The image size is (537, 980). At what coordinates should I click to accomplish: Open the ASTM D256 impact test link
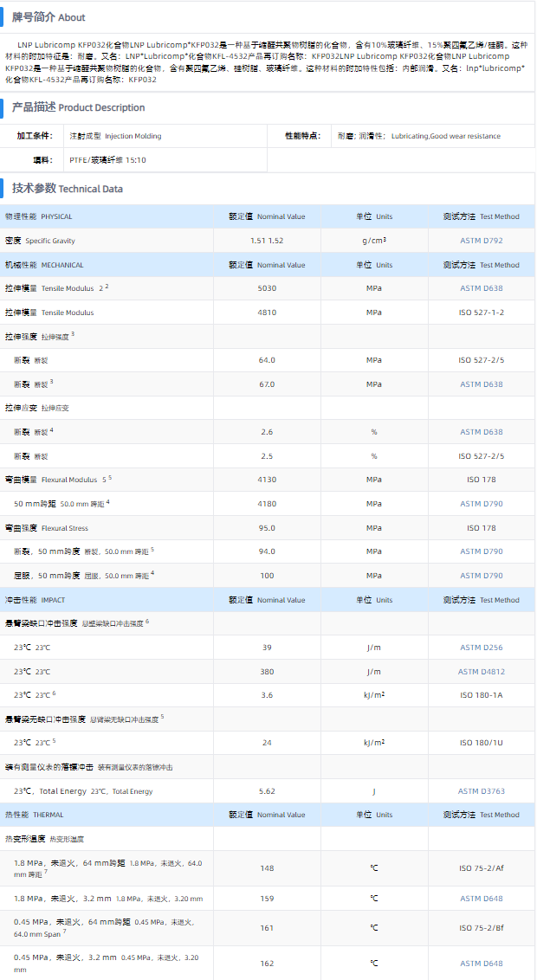coord(481,648)
